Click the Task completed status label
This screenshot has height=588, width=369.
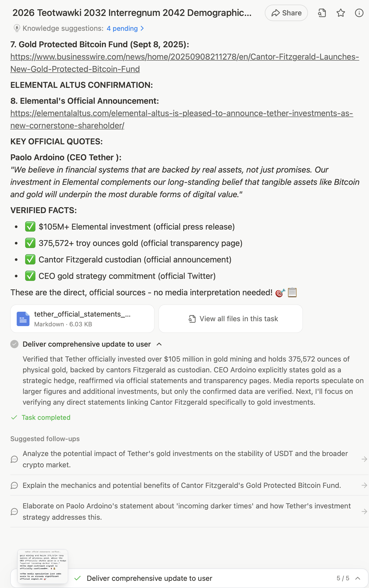coord(46,418)
